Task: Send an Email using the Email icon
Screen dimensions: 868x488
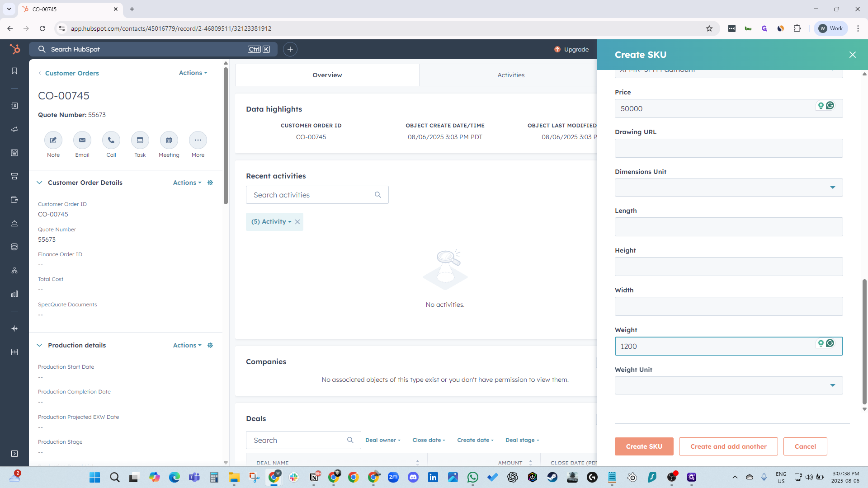Action: [x=82, y=140]
